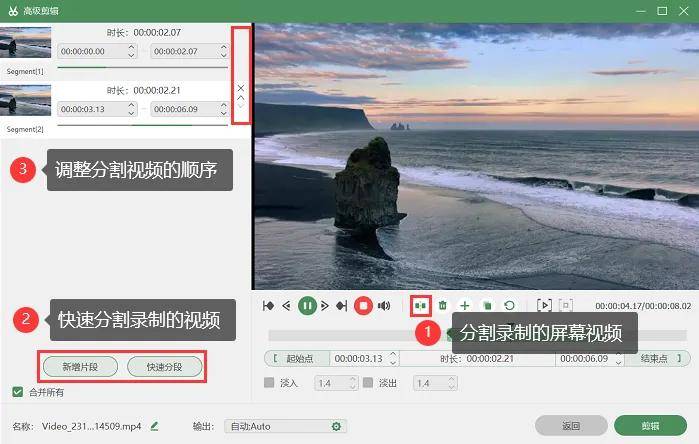Enable the 淡入 fade-in checkbox
This screenshot has height=444, width=699.
coord(269,382)
